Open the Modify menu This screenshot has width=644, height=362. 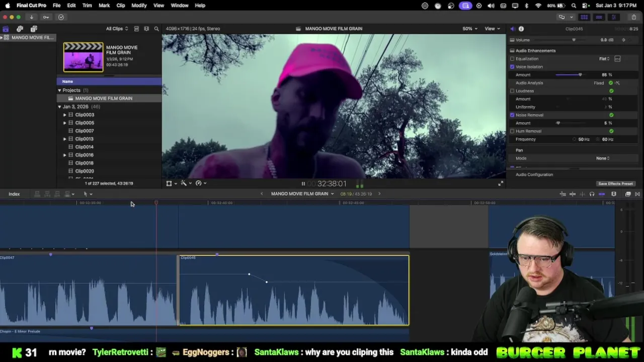(x=139, y=6)
